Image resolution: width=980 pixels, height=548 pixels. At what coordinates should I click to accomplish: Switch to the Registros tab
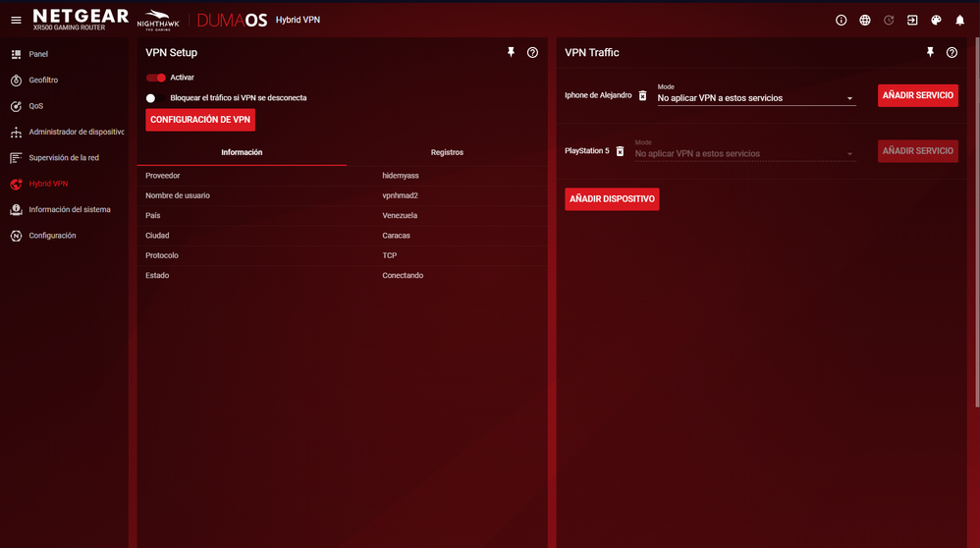447,152
